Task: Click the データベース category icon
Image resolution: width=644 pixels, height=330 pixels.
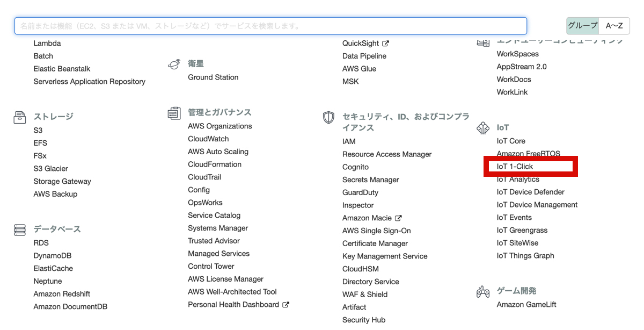Action: coord(20,229)
